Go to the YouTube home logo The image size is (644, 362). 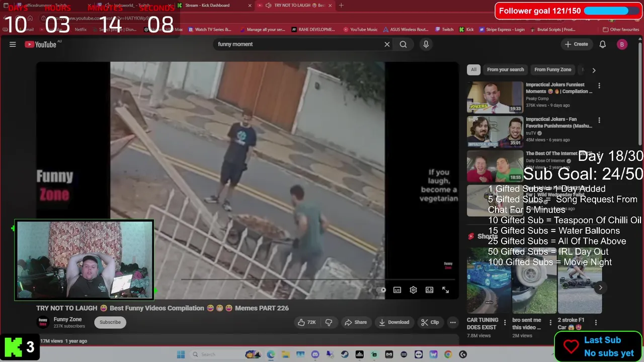(41, 44)
